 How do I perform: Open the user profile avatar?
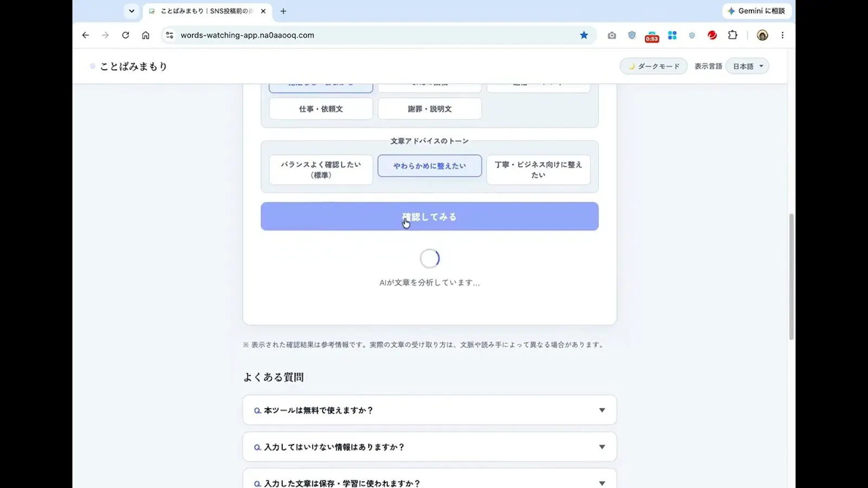point(762,35)
